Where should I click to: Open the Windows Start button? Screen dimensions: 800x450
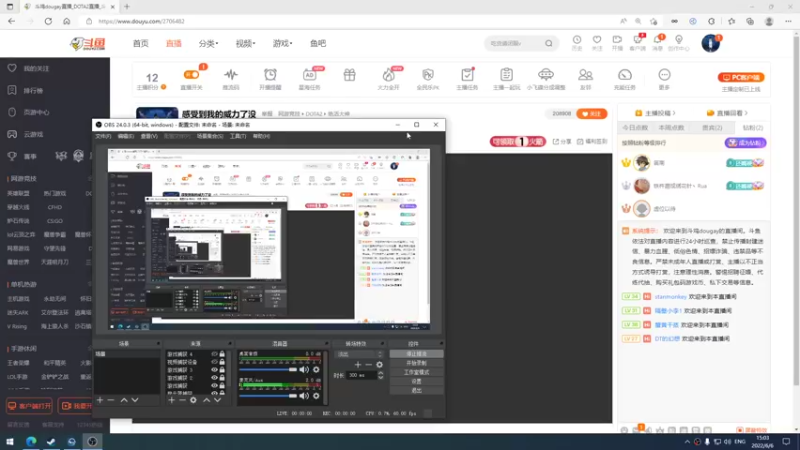(10, 442)
